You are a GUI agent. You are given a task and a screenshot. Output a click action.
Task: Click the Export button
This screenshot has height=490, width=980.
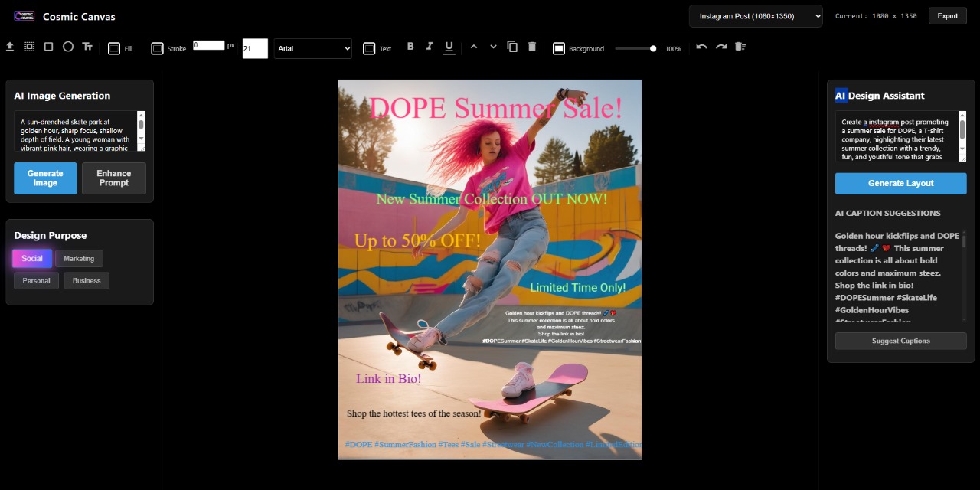tap(947, 16)
